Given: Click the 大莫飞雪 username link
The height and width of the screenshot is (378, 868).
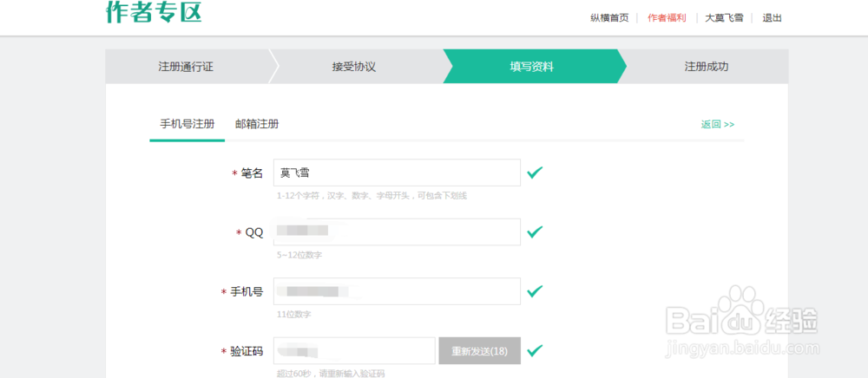Looking at the screenshot, I should (x=724, y=17).
